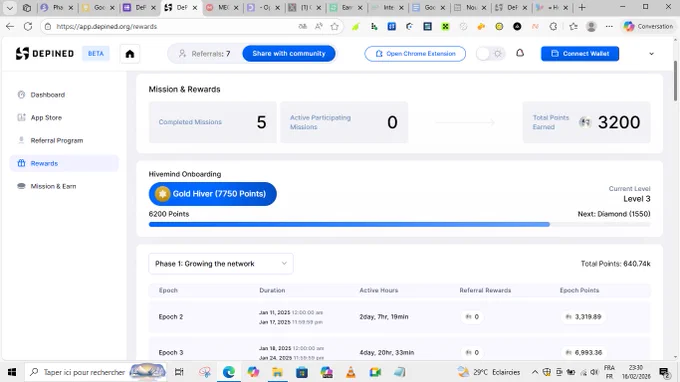
Task: Open Favorites list icon in toolbar
Action: click(x=573, y=26)
